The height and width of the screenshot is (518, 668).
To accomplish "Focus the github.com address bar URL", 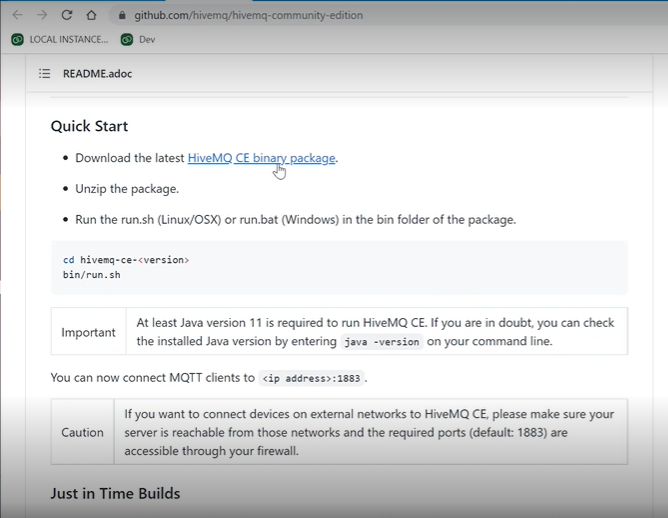I will (x=248, y=15).
